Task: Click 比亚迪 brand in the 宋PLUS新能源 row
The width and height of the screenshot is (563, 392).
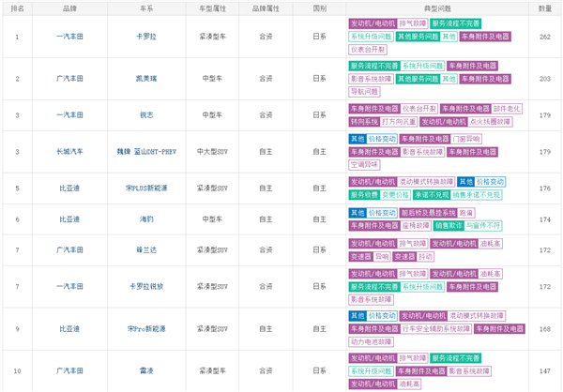Action: (69, 188)
